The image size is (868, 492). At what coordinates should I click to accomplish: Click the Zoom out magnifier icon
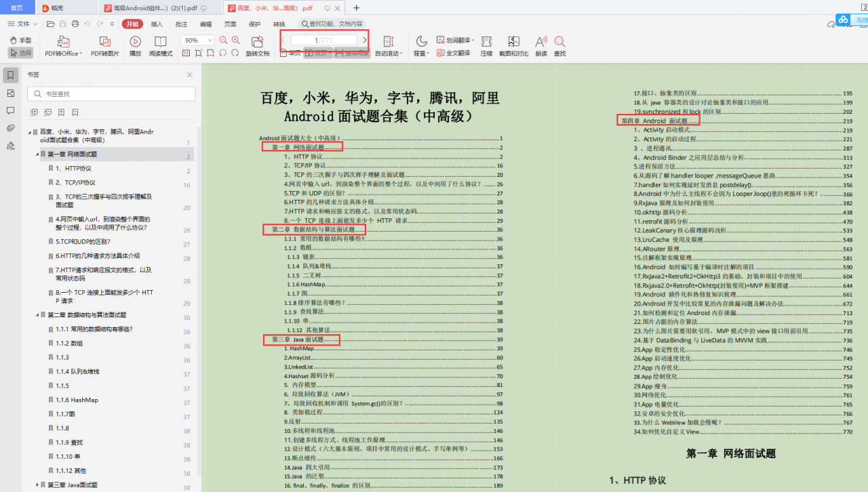223,40
